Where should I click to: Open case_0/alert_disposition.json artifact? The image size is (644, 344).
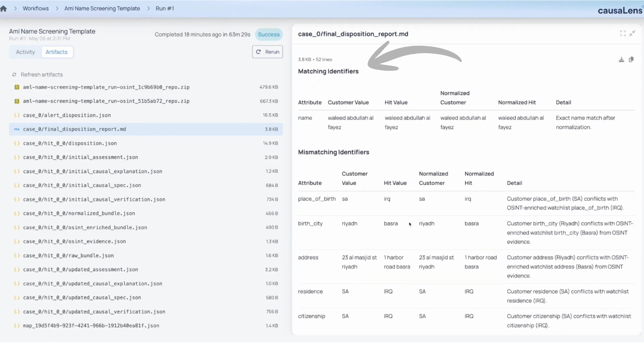tap(146, 115)
